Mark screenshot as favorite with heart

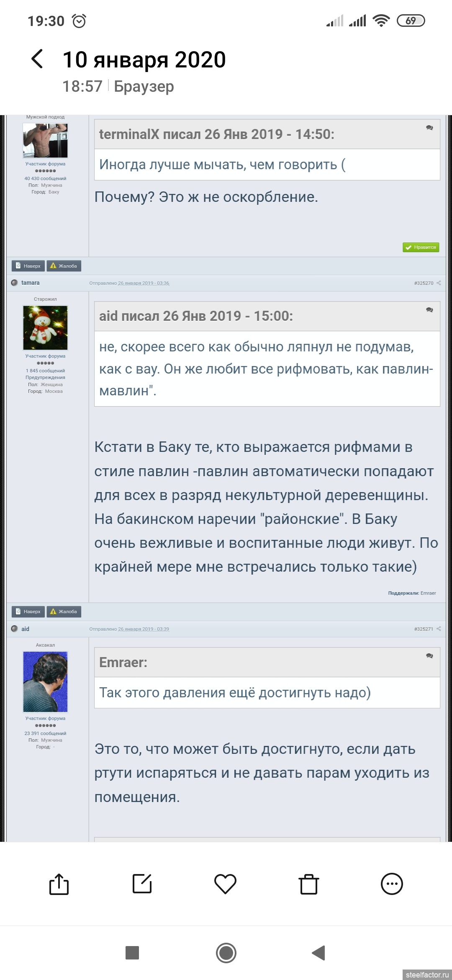(x=225, y=884)
